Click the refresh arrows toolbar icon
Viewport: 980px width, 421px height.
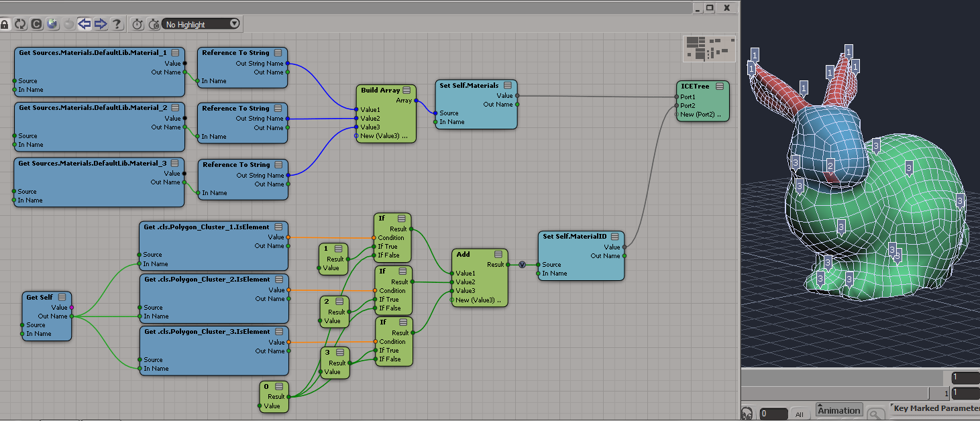(x=20, y=25)
